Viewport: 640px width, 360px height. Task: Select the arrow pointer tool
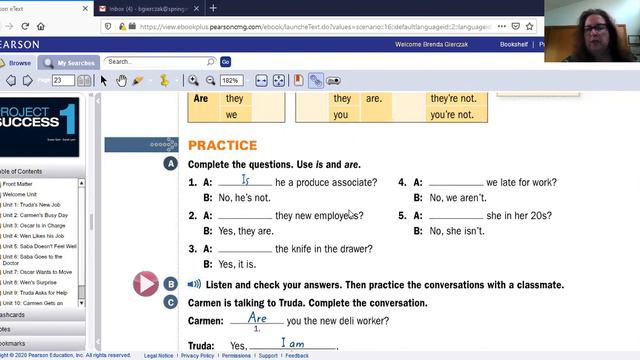[x=104, y=80]
